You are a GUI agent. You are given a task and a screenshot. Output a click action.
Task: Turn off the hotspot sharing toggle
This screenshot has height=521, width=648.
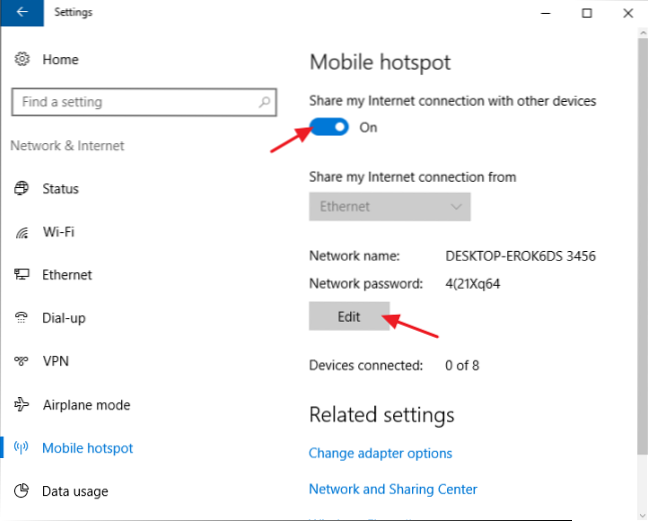coord(329,127)
